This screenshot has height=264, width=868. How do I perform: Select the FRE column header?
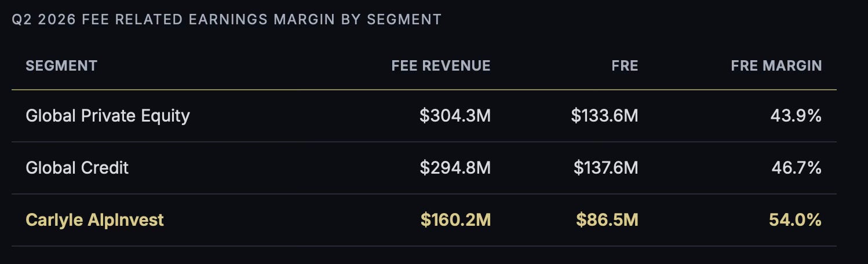[625, 66]
